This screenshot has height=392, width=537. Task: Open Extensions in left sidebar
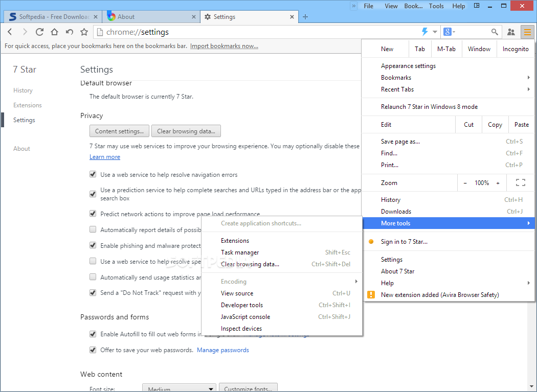click(28, 105)
